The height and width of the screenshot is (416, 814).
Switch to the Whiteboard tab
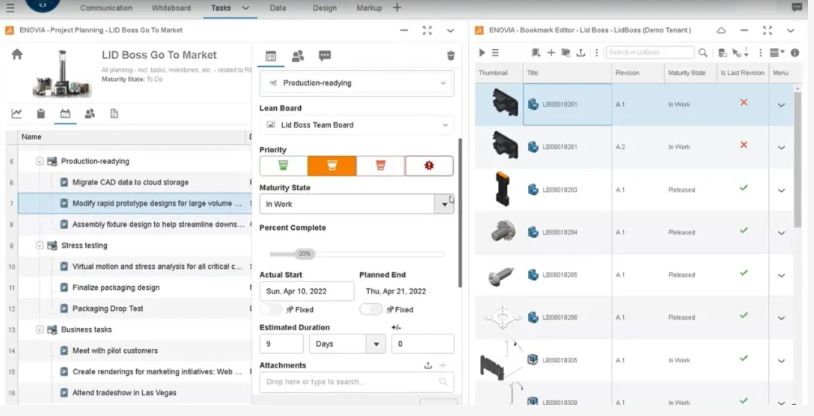click(171, 8)
